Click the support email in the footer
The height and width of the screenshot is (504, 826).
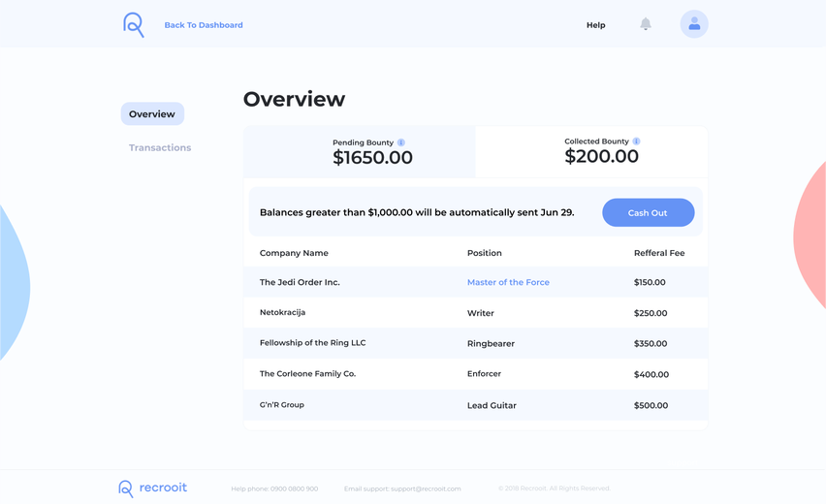426,488
